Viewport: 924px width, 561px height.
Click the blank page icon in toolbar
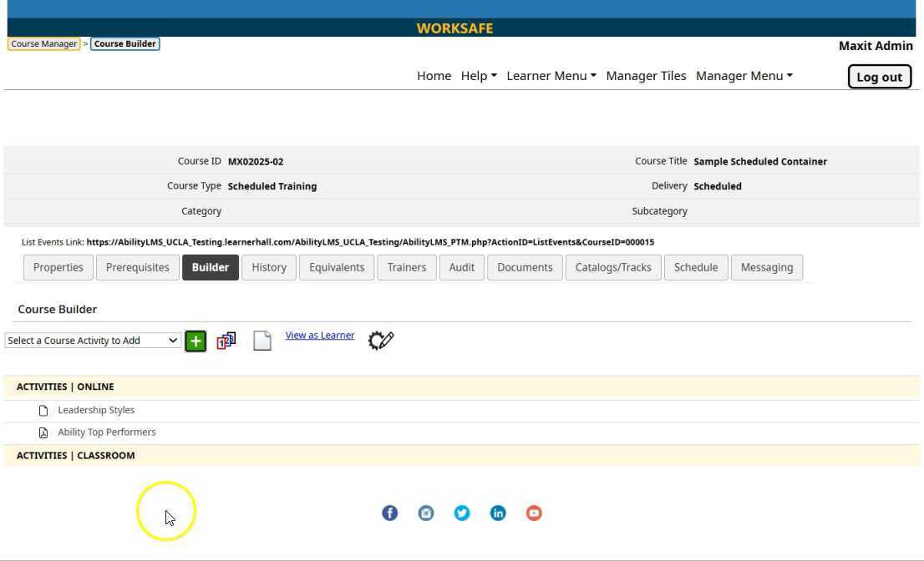click(262, 341)
